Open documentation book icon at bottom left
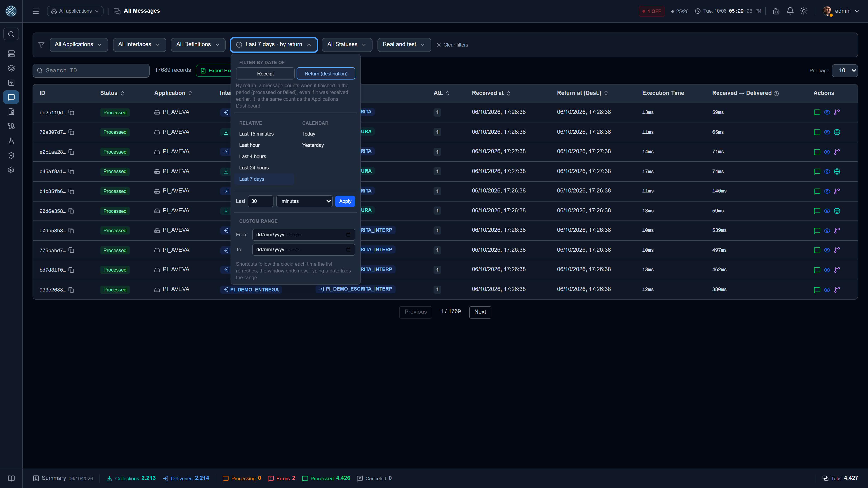868x488 pixels. pos(11,479)
